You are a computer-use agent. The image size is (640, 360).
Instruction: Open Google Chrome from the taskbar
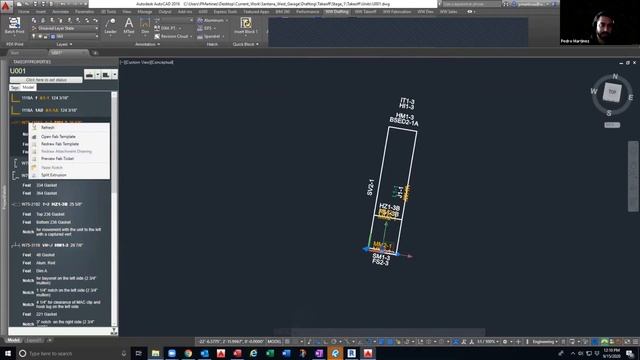188,353
